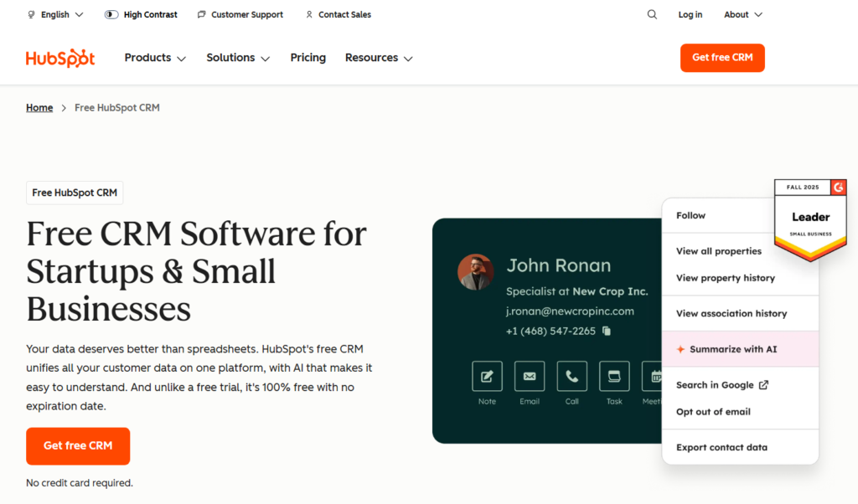The width and height of the screenshot is (858, 504).
Task: Click the Task icon on contact card
Action: (x=614, y=377)
